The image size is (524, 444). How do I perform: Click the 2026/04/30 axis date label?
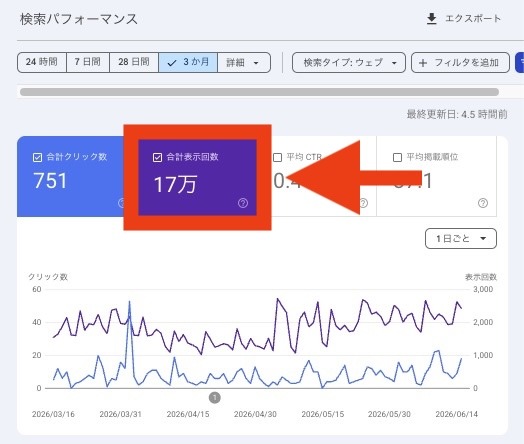pyautogui.click(x=255, y=414)
